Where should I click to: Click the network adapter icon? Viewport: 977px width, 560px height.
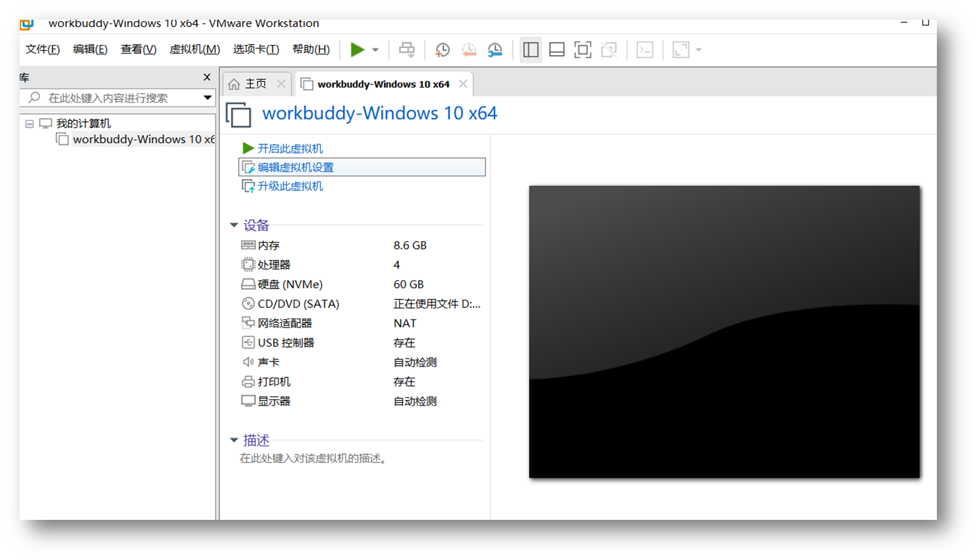pos(248,323)
